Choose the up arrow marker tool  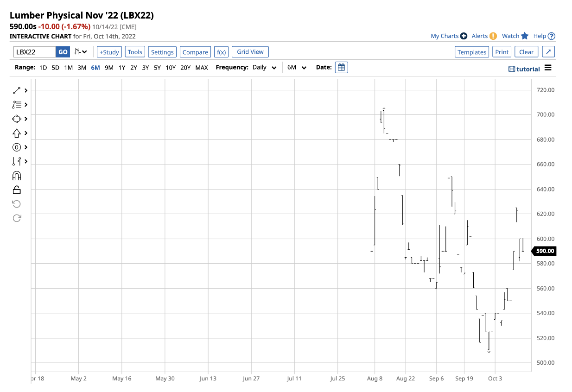pyautogui.click(x=17, y=133)
